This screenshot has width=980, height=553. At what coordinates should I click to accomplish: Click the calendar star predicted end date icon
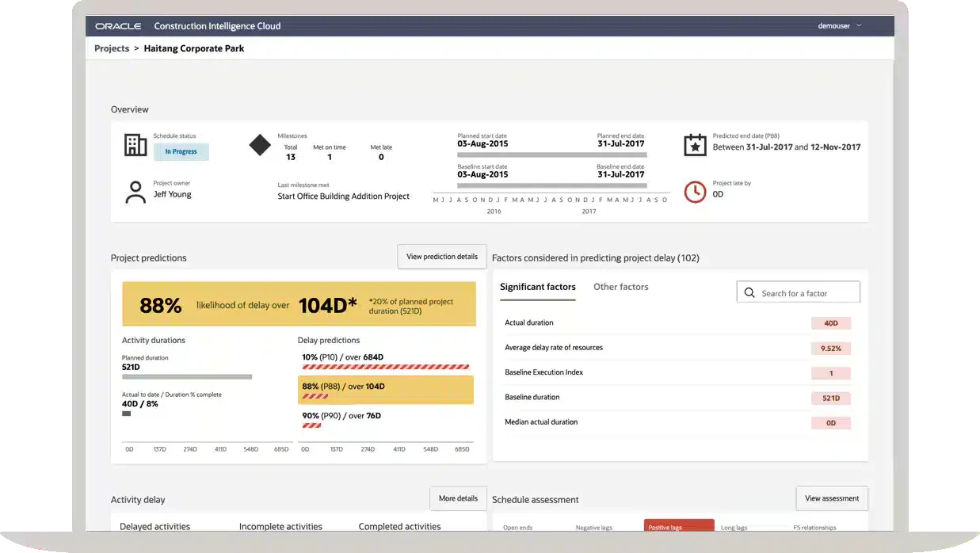(695, 145)
